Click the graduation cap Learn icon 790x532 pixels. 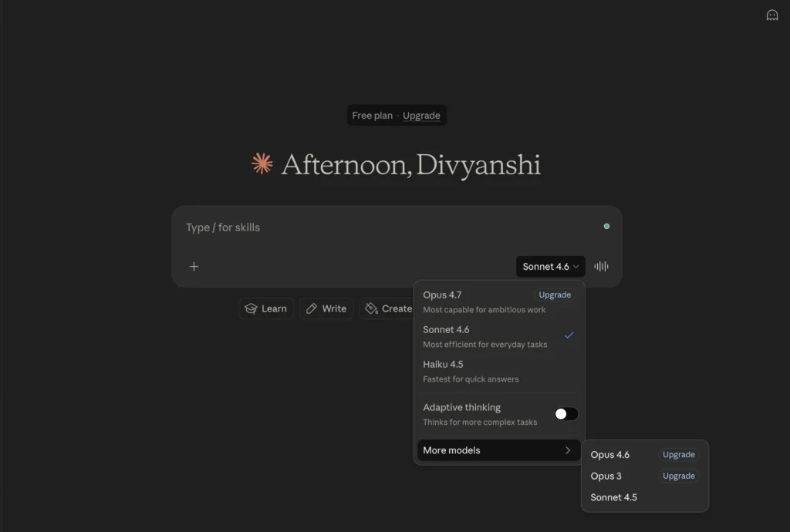[x=251, y=308]
